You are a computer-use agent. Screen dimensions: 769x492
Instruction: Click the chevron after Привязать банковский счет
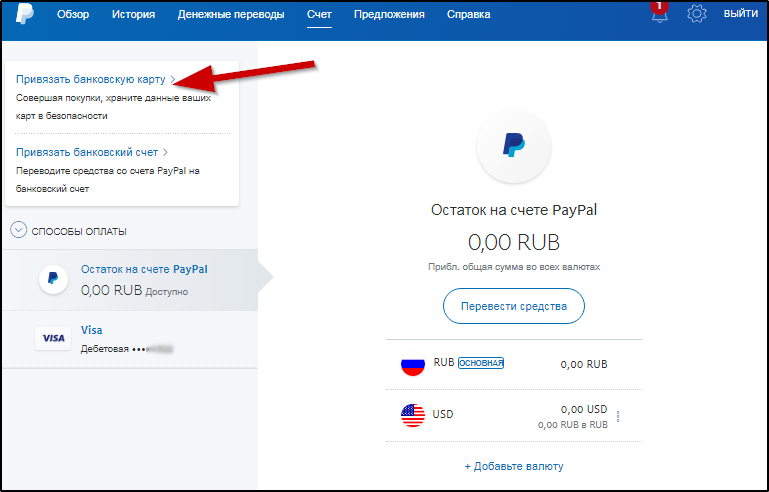pyautogui.click(x=165, y=152)
